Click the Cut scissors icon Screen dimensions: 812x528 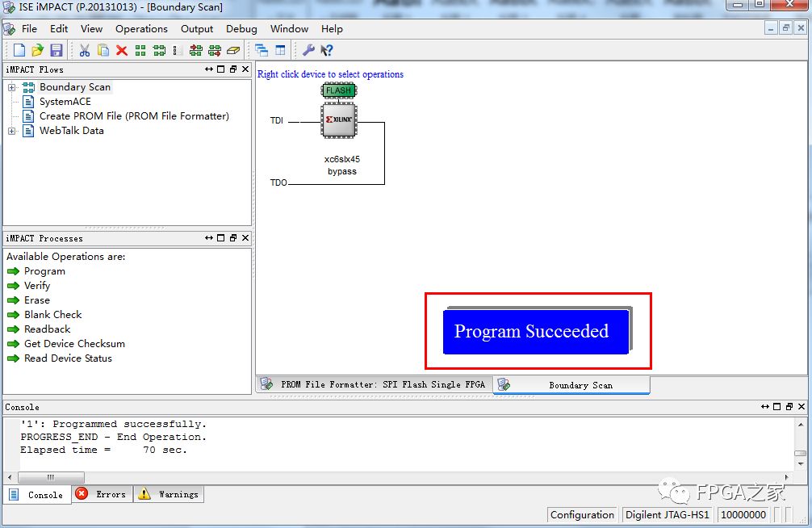point(85,50)
